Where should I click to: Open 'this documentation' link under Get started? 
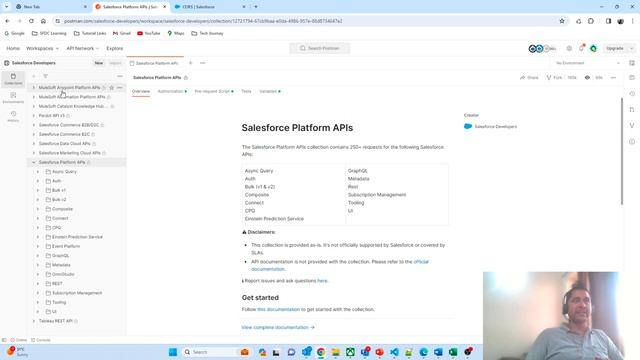pos(278,309)
